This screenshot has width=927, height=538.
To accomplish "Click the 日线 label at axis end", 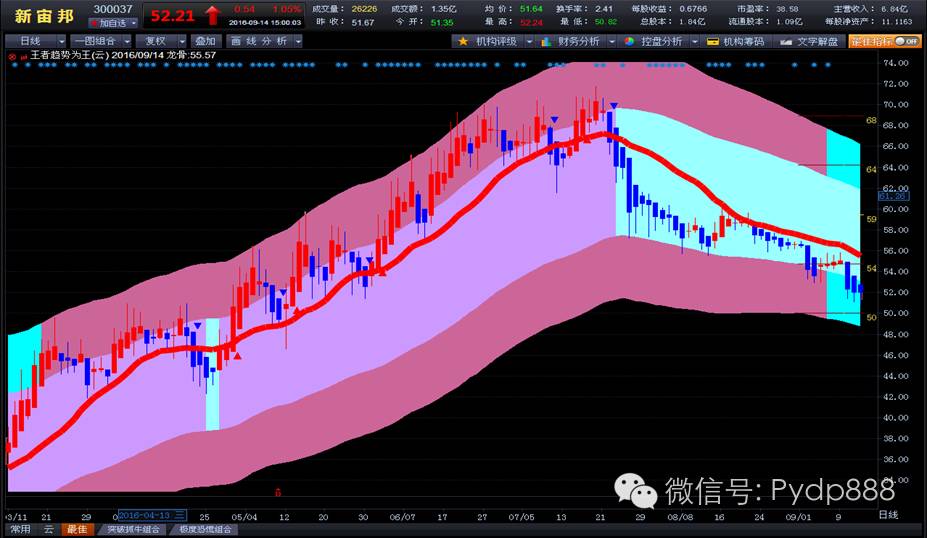I will click(x=888, y=516).
